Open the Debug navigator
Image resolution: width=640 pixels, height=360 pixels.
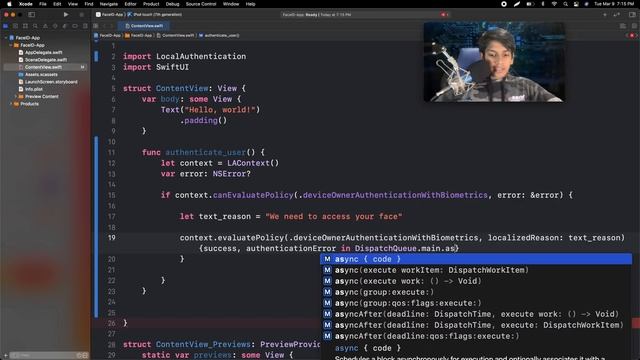tap(64, 26)
